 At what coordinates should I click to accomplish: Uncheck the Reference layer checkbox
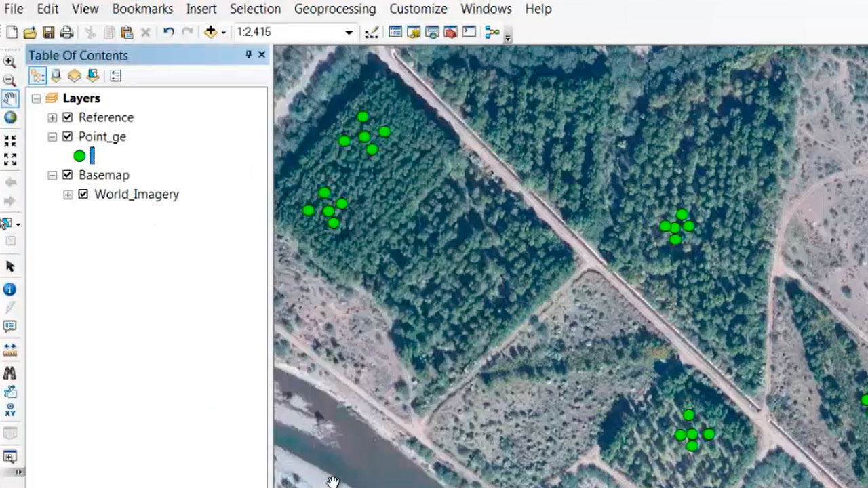(x=67, y=117)
